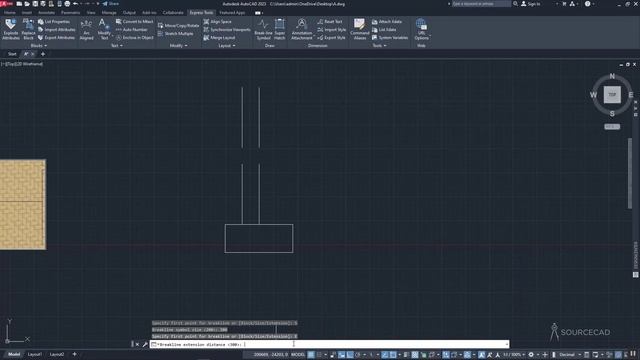Image resolution: width=640 pixels, height=360 pixels.
Task: Open the Manage ribbon tab
Action: [x=109, y=13]
